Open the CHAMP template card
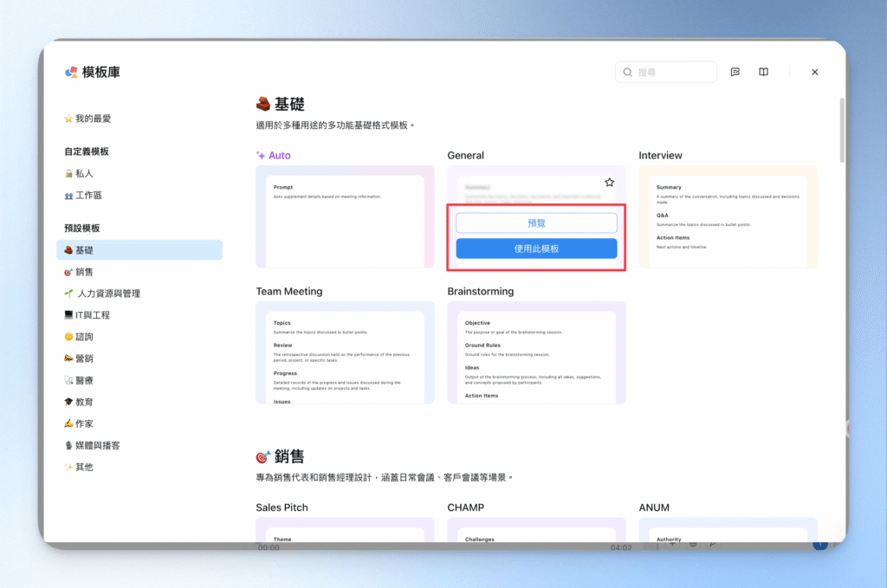 [536, 530]
